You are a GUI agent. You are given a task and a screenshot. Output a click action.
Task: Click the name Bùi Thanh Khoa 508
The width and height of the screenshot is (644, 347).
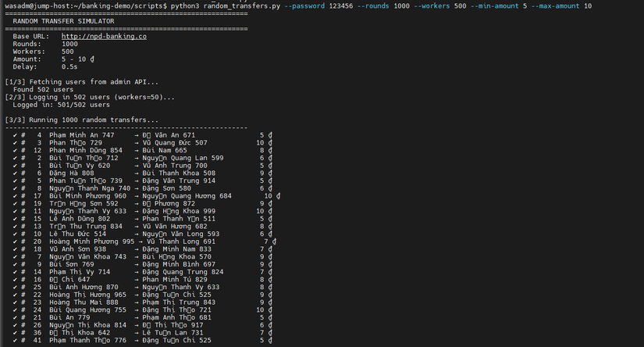click(179, 173)
